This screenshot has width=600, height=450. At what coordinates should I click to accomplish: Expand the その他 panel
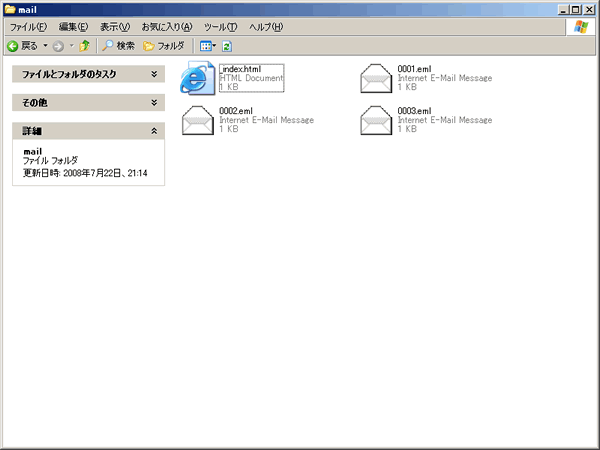88,103
